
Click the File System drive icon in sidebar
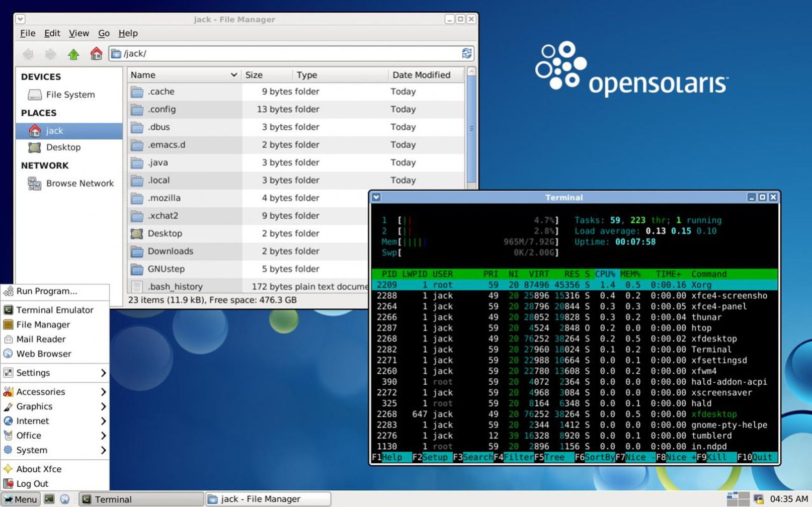point(35,95)
